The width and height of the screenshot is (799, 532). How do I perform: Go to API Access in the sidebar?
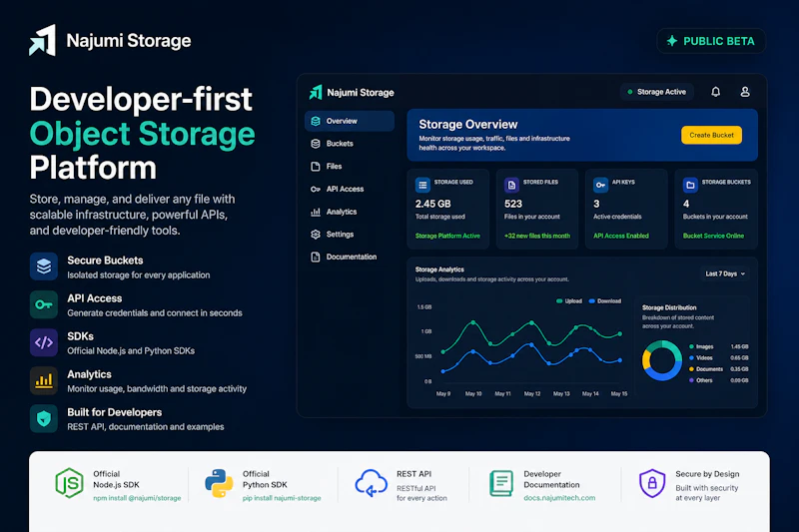point(350,189)
